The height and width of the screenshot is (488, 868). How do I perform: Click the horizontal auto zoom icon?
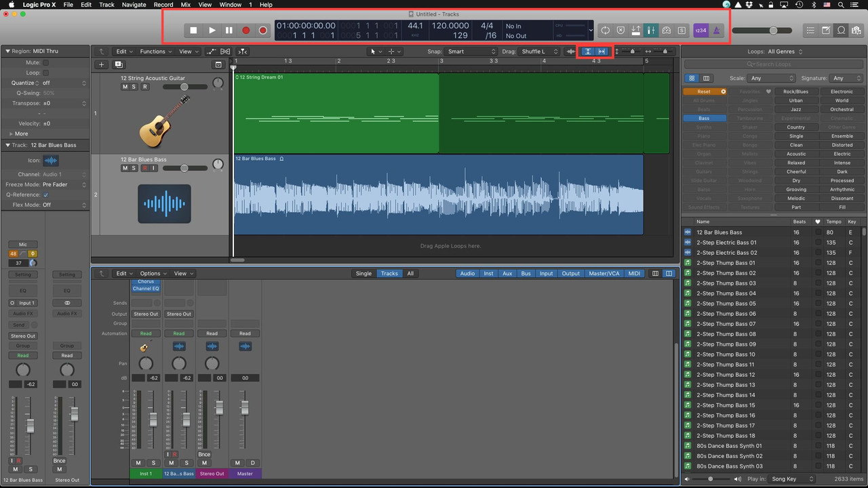601,52
